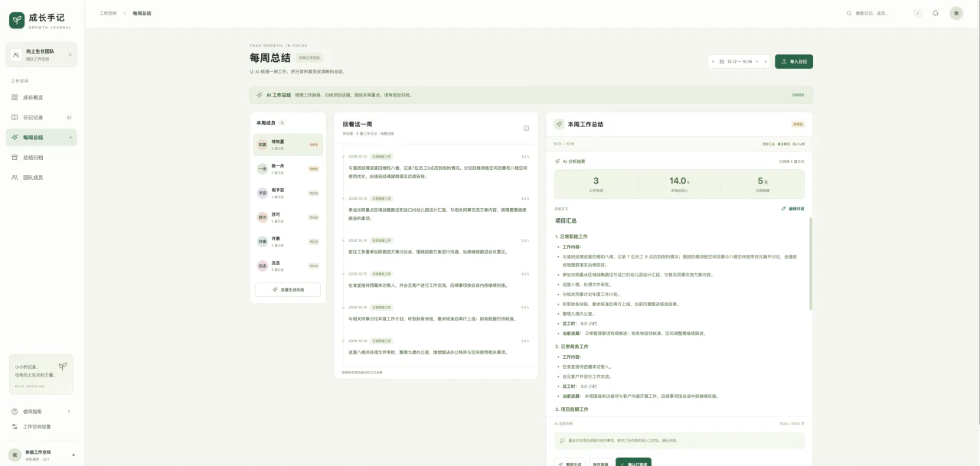980x466 pixels.
Task: Click the 2026.10.14 diary entry date
Action: coord(358,240)
